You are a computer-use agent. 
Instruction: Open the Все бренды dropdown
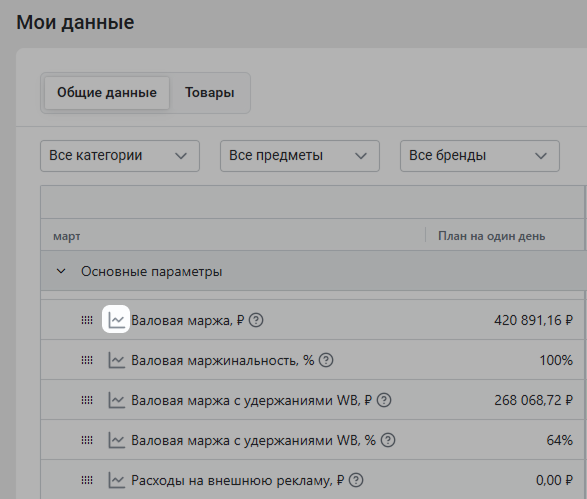coord(480,156)
